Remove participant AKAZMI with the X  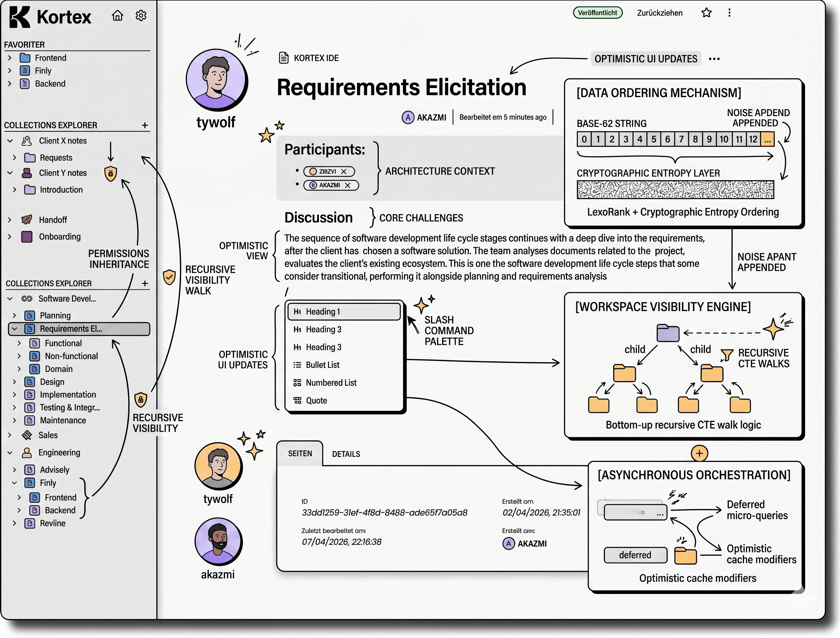[x=347, y=185]
